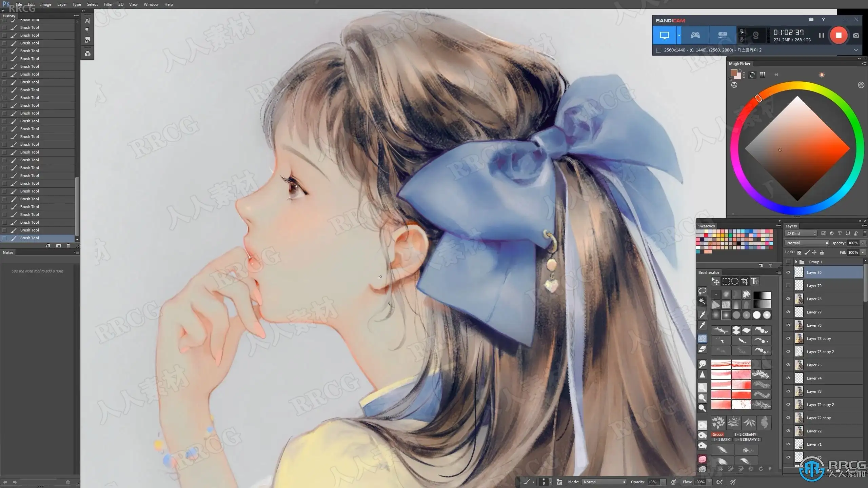Create new document from current history state
The width and height of the screenshot is (868, 488).
[x=48, y=246]
